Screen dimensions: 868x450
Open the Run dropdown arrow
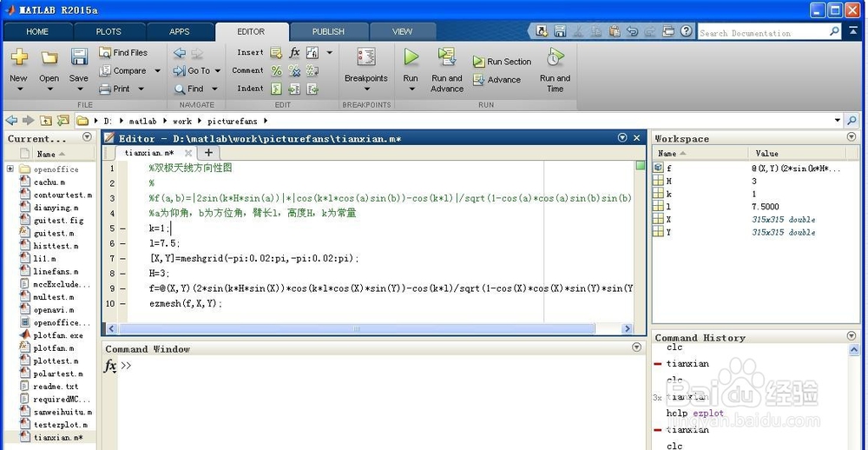pos(411,89)
